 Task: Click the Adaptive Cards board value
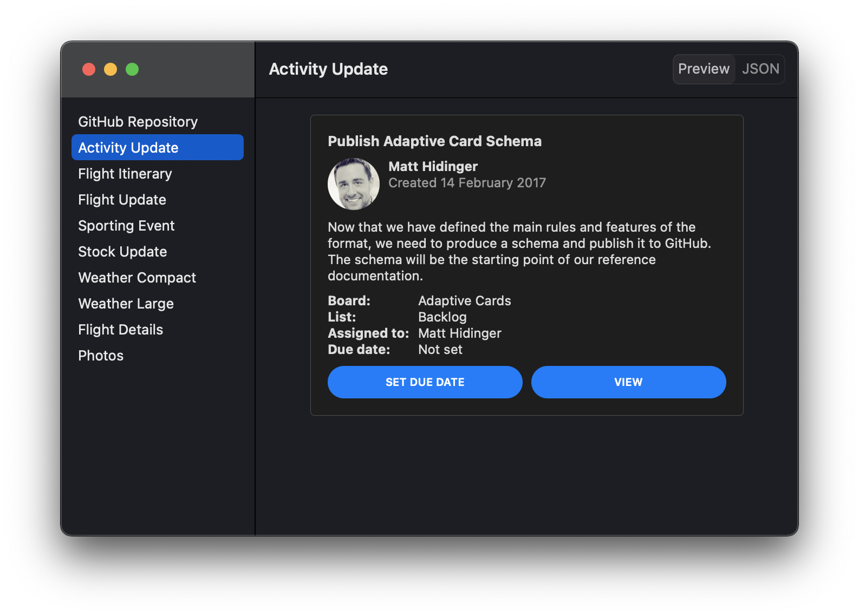465,301
